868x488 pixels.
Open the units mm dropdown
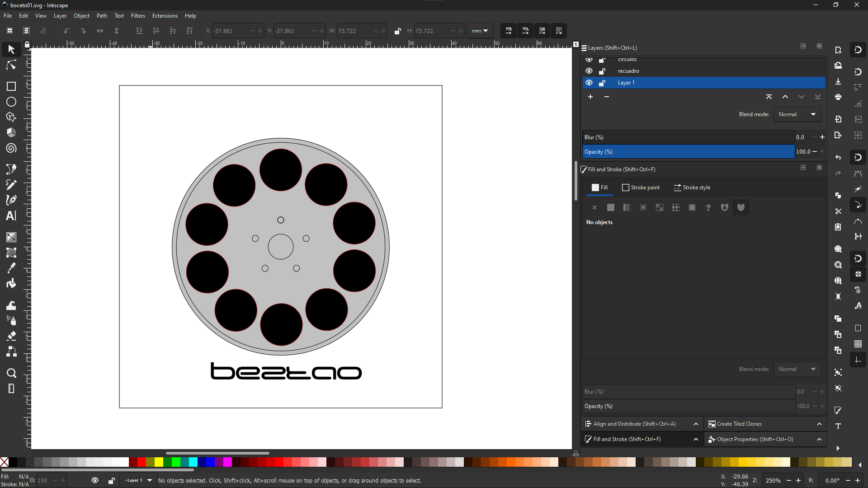pos(480,31)
